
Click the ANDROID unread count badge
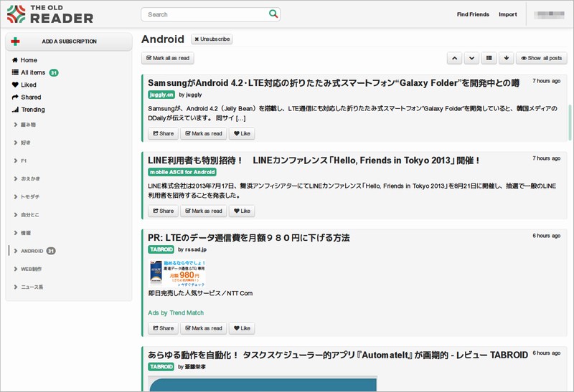51,251
